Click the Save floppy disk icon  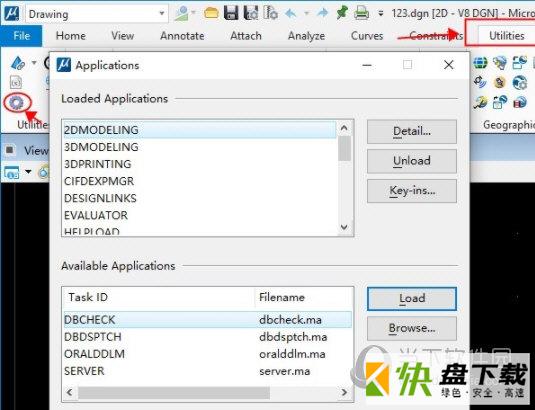tap(231, 13)
